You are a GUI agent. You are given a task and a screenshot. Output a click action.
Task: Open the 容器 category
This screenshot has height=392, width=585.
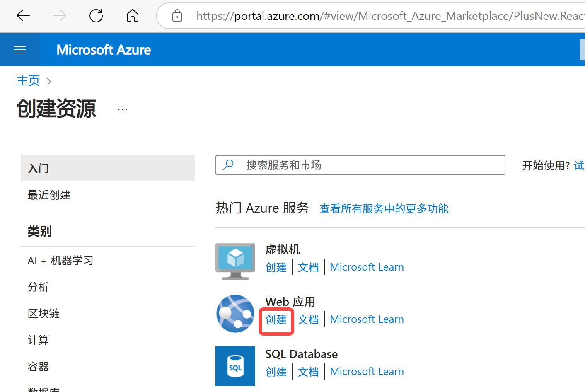click(38, 367)
